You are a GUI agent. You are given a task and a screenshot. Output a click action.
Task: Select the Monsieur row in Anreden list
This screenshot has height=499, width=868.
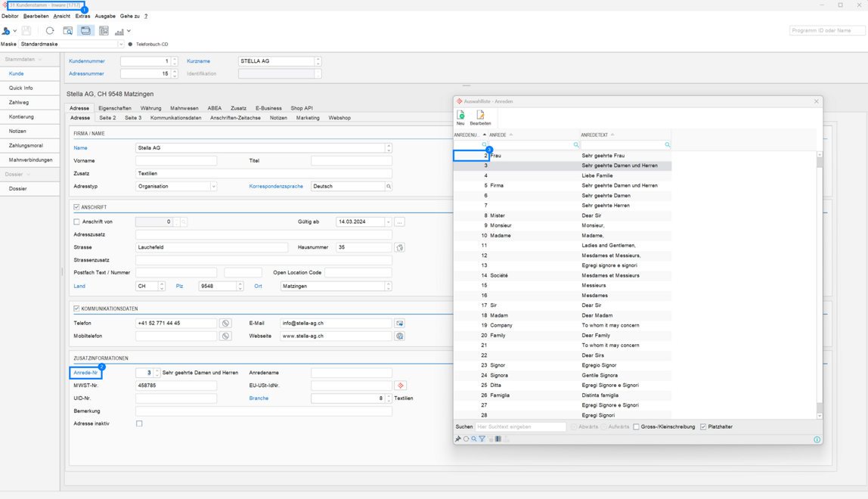(x=501, y=225)
